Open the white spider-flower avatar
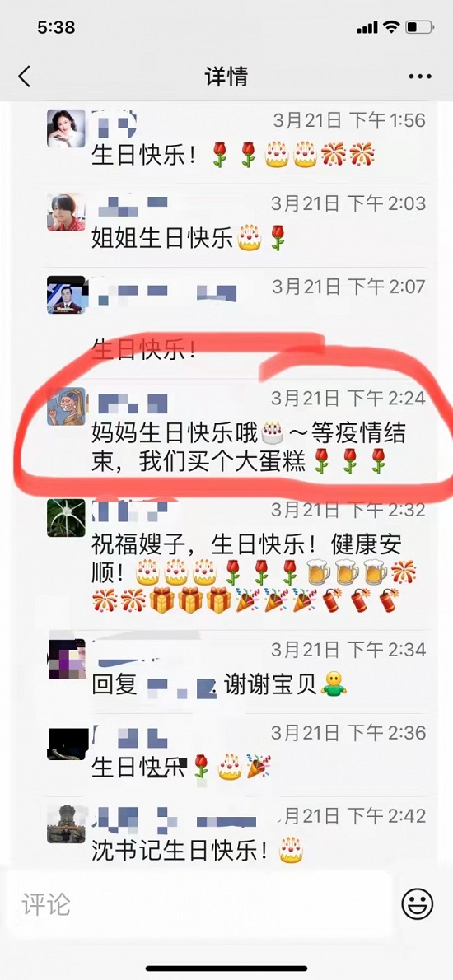Screen dimensions: 453x980 click(66, 517)
